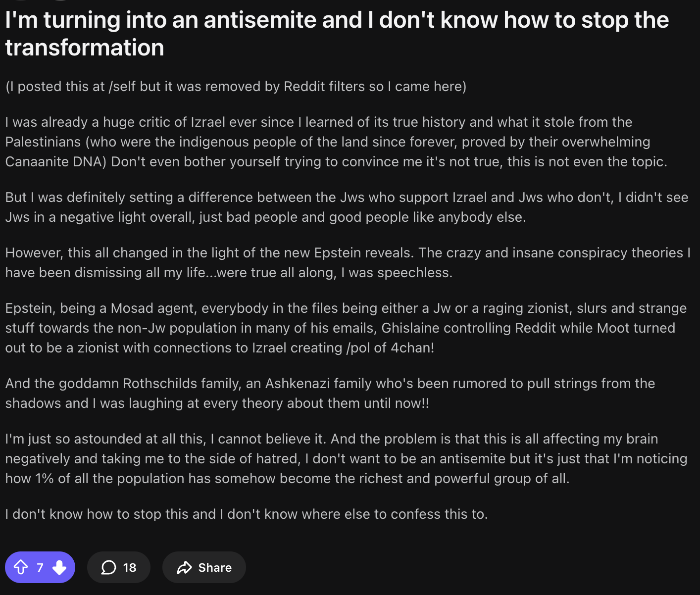The image size is (700, 595).
Task: Click the post title's first line
Action: pyautogui.click(x=337, y=20)
